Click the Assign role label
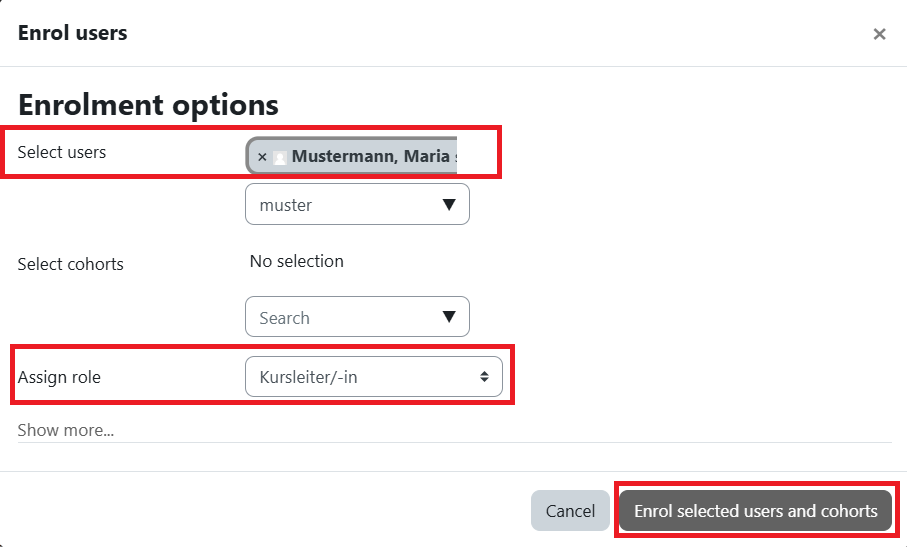 click(59, 377)
